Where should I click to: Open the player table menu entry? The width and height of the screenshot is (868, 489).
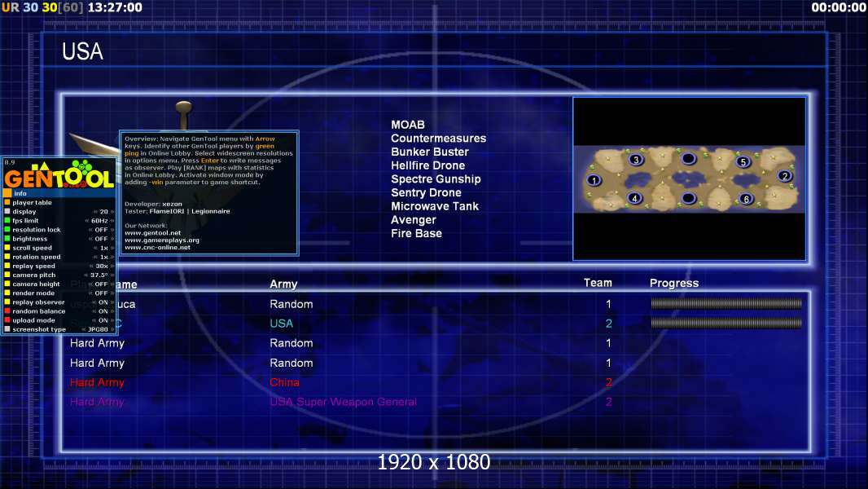[x=32, y=202]
